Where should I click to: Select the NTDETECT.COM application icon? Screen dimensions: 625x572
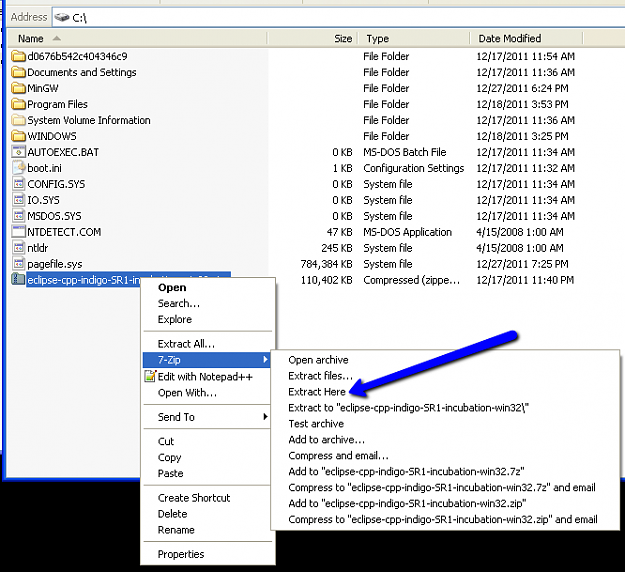(18, 232)
